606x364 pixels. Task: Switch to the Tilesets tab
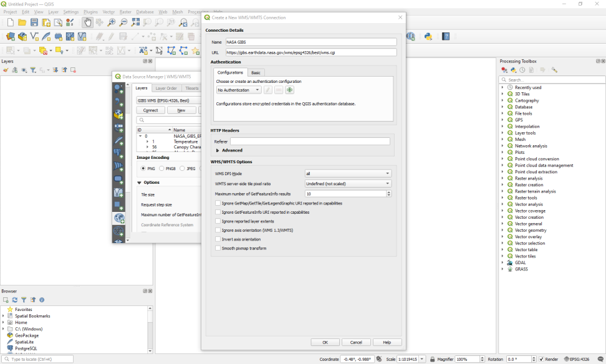191,88
